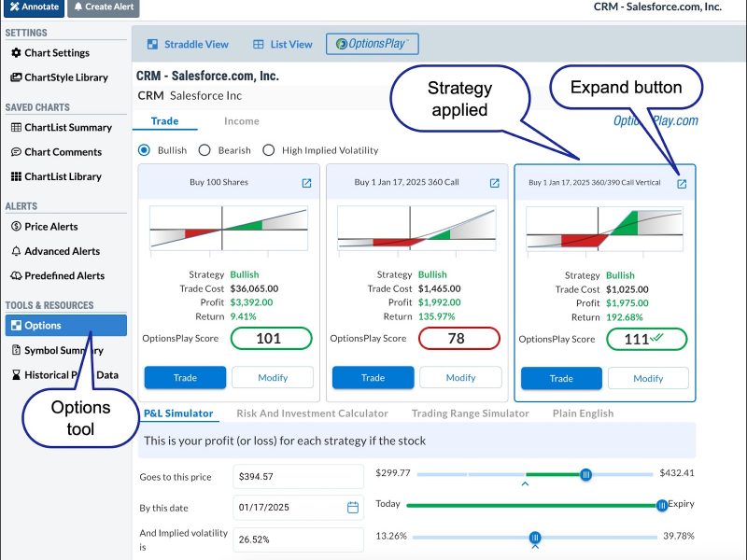747x560 pixels.
Task: Click the 135.97% return value
Action: point(437,316)
